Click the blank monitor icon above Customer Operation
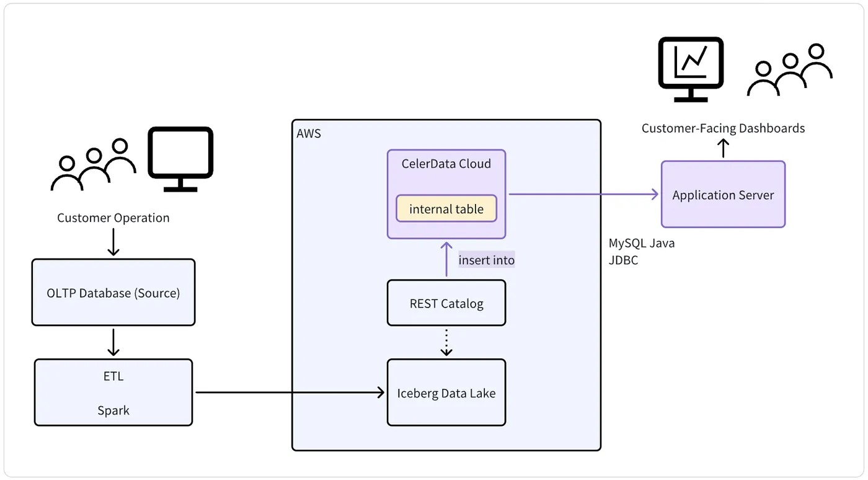The width and height of the screenshot is (868, 480). [180, 159]
